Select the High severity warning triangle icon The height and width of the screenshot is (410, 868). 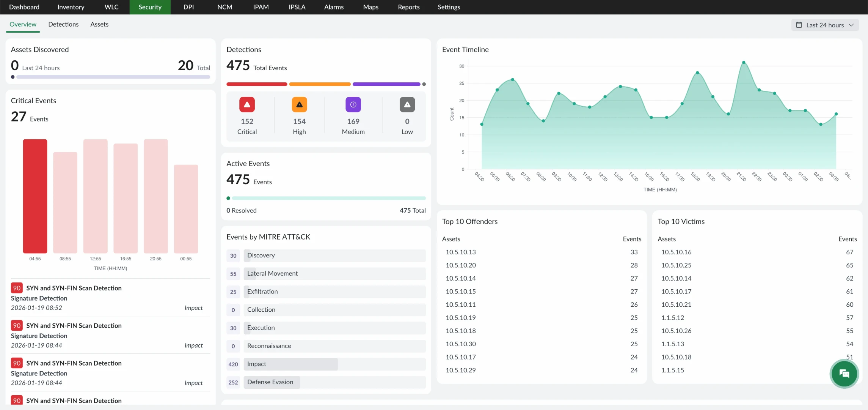point(299,104)
